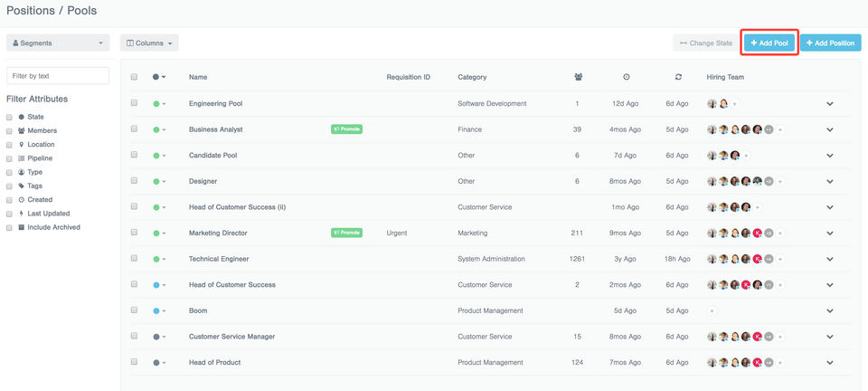The width and height of the screenshot is (868, 391).
Task: Expand the Marketing Director row chevron
Action: point(830,234)
